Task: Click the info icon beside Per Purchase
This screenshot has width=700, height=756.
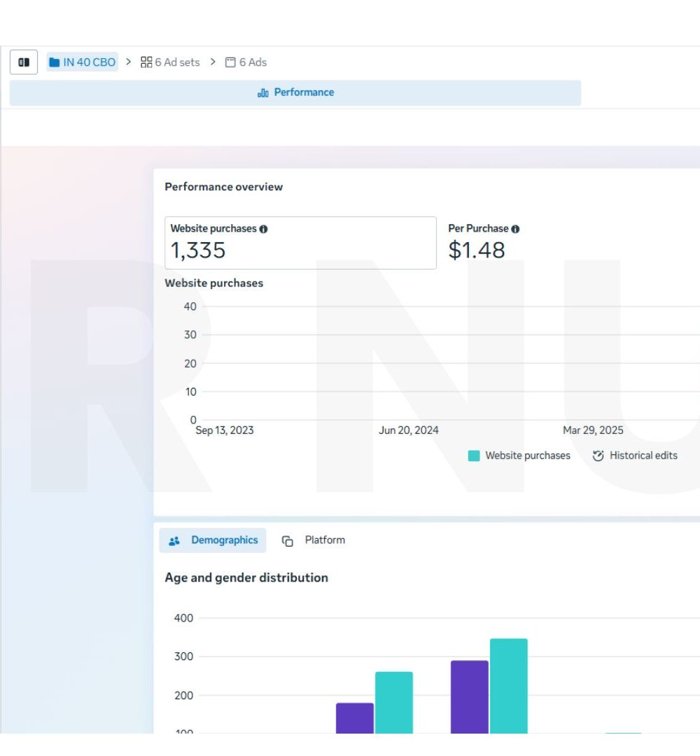Action: pyautogui.click(x=515, y=229)
